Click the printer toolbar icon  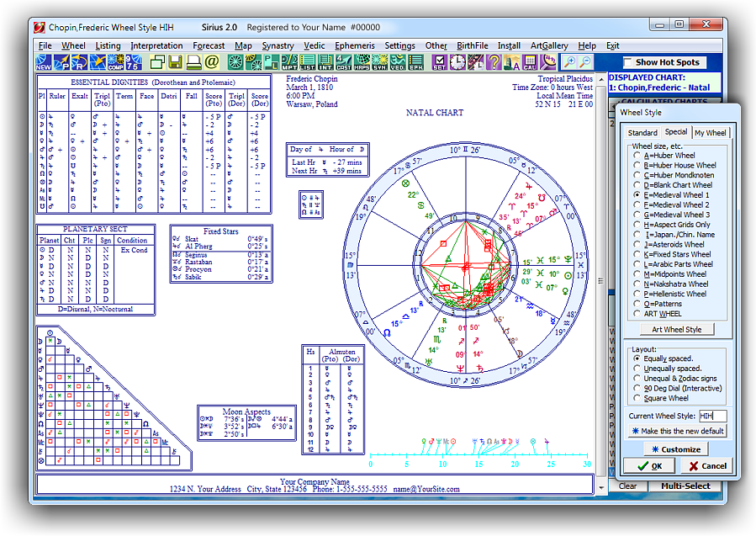193,62
